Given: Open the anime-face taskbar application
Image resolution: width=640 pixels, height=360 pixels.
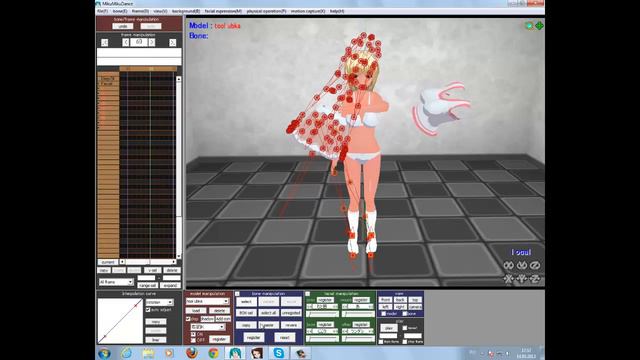Looking at the screenshot, I should point(257,353).
